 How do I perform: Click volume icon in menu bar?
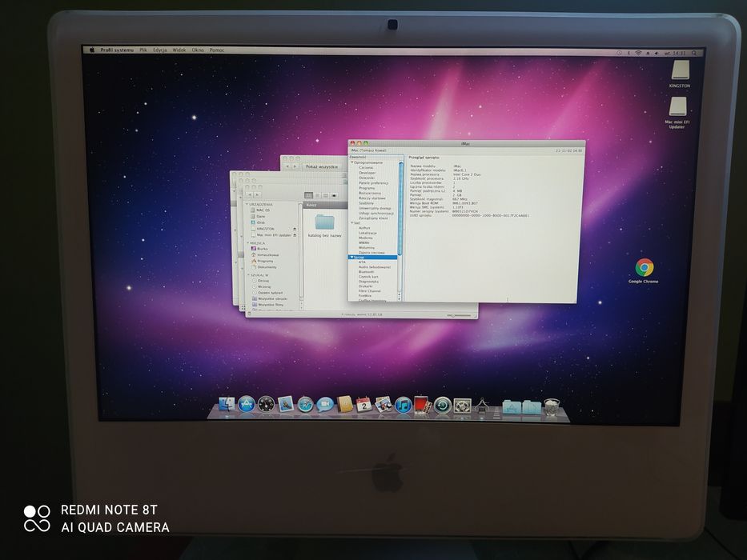click(x=657, y=54)
